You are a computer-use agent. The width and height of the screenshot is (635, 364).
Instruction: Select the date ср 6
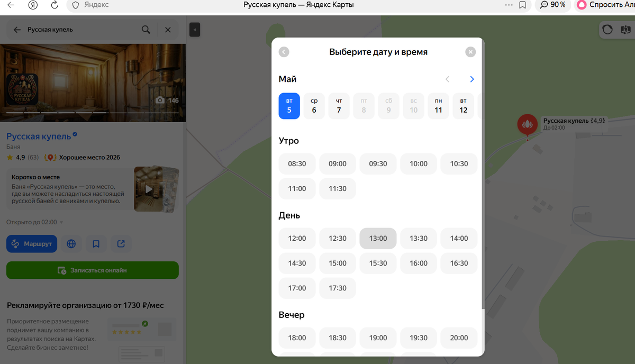(314, 106)
